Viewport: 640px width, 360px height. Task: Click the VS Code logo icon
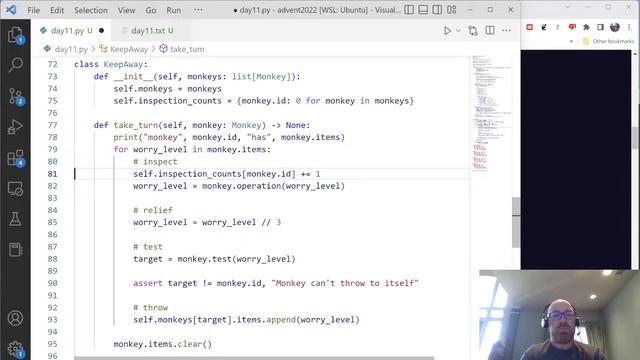11,10
